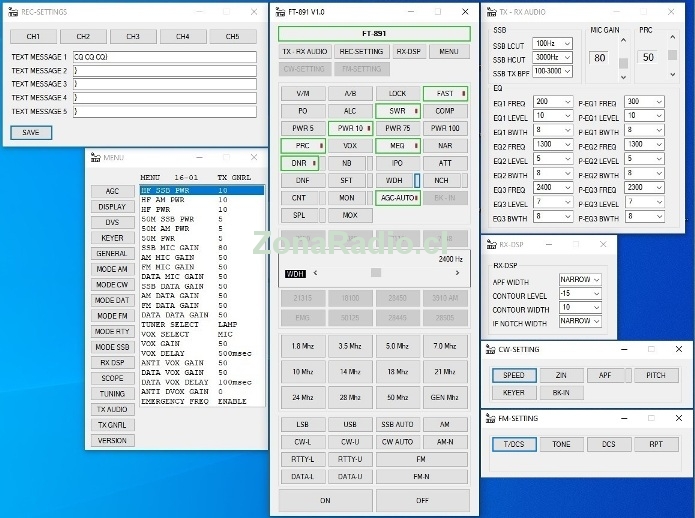Toggle the WDH width button
The height and width of the screenshot is (518, 695).
pyautogui.click(x=394, y=180)
